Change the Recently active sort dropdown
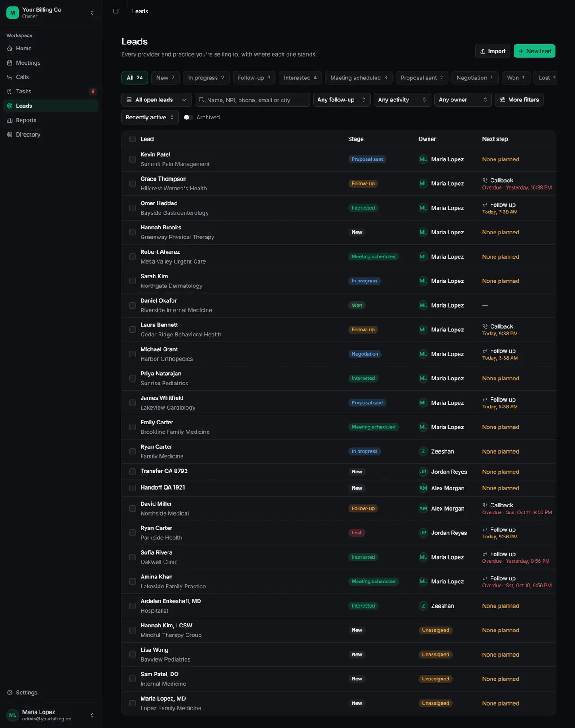 (x=150, y=118)
